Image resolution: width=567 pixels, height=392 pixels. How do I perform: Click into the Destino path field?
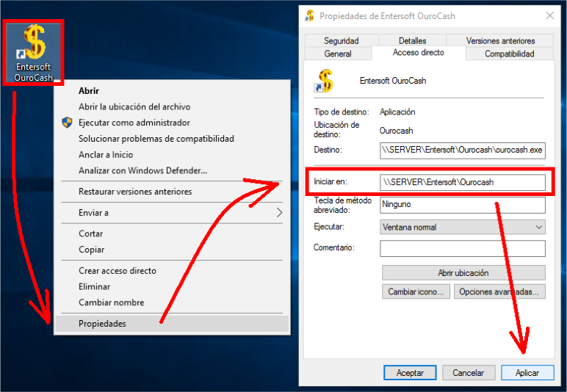pyautogui.click(x=463, y=150)
